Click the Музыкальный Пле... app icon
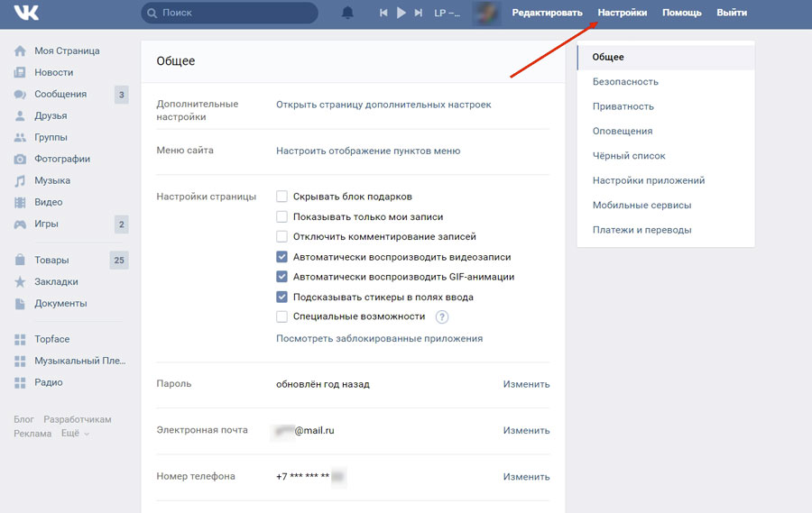This screenshot has height=513, width=812. 20,361
